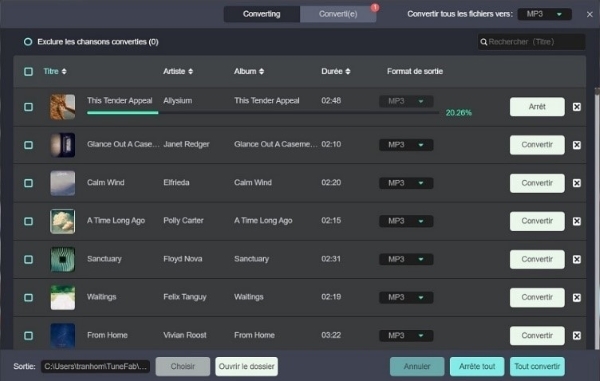Focus the Rechercher (Titre) search field
Image resolution: width=600 pixels, height=381 pixels.
[x=532, y=42]
